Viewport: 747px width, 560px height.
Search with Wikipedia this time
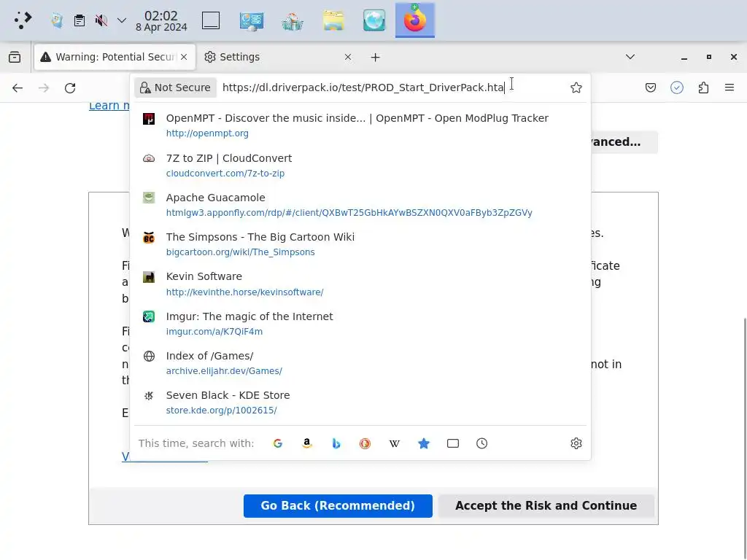(x=395, y=444)
